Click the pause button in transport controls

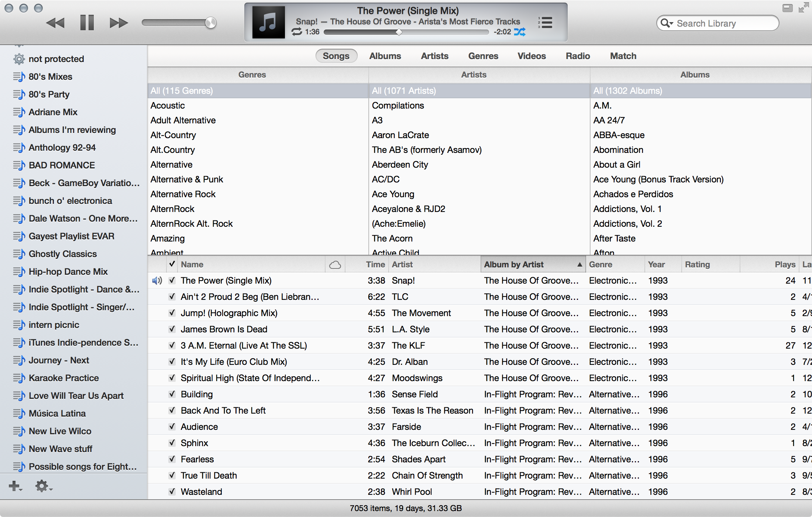[86, 24]
